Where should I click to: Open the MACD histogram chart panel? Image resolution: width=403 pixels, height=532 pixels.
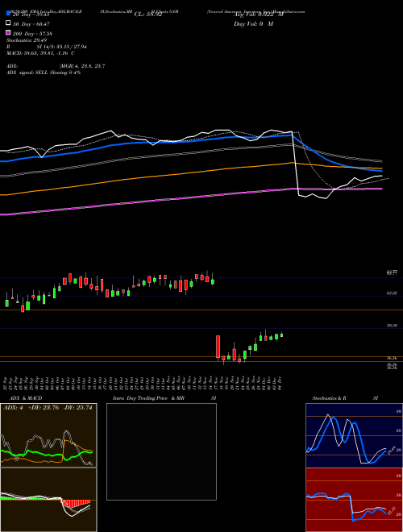tap(48, 500)
